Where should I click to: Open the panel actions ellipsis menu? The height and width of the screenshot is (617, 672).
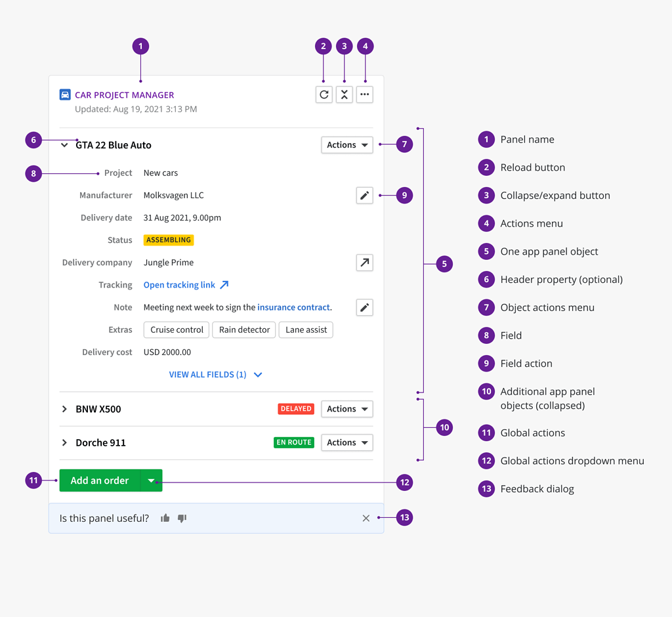pyautogui.click(x=365, y=95)
